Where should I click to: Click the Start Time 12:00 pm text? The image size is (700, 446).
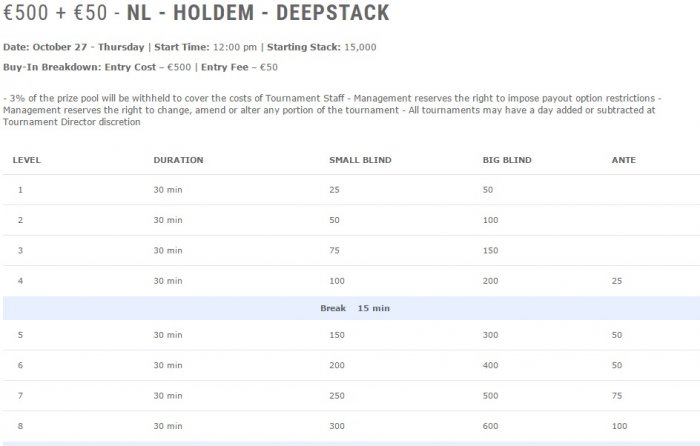coord(205,47)
